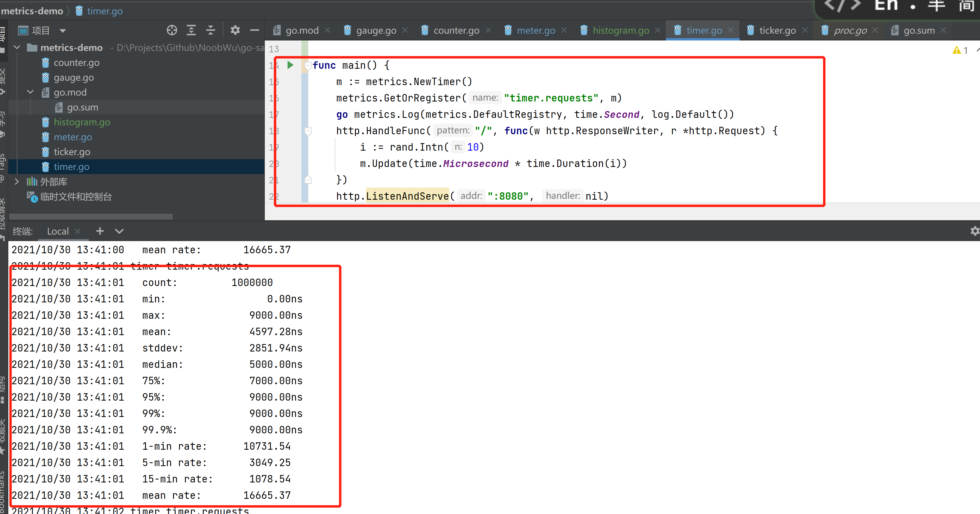Click the 半 half-width IME toggle
Image resolution: width=980 pixels, height=514 pixels.
tap(936, 5)
